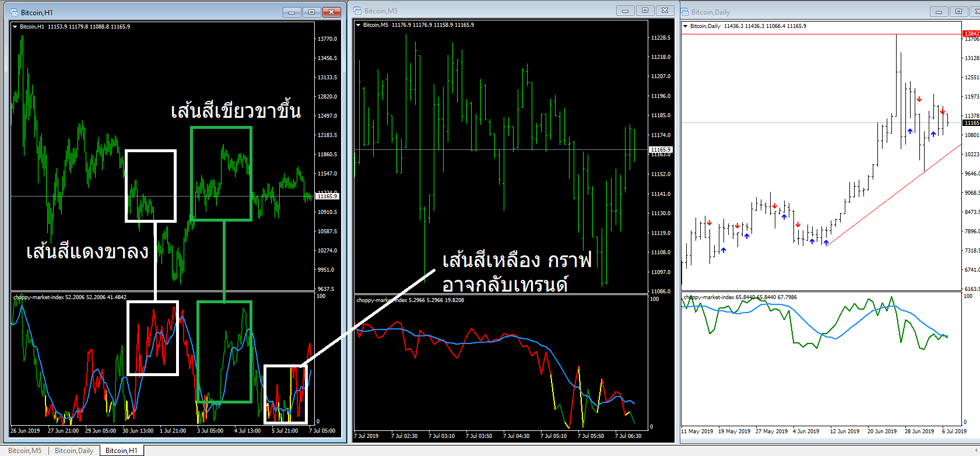Open the triangle menu beside Bitcoin,Daily chart label

point(686,26)
